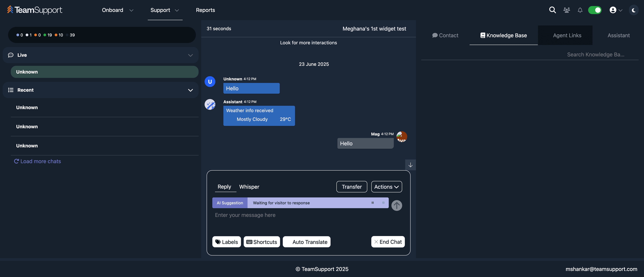This screenshot has width=644, height=277.
Task: Click End Chat button
Action: tap(388, 242)
